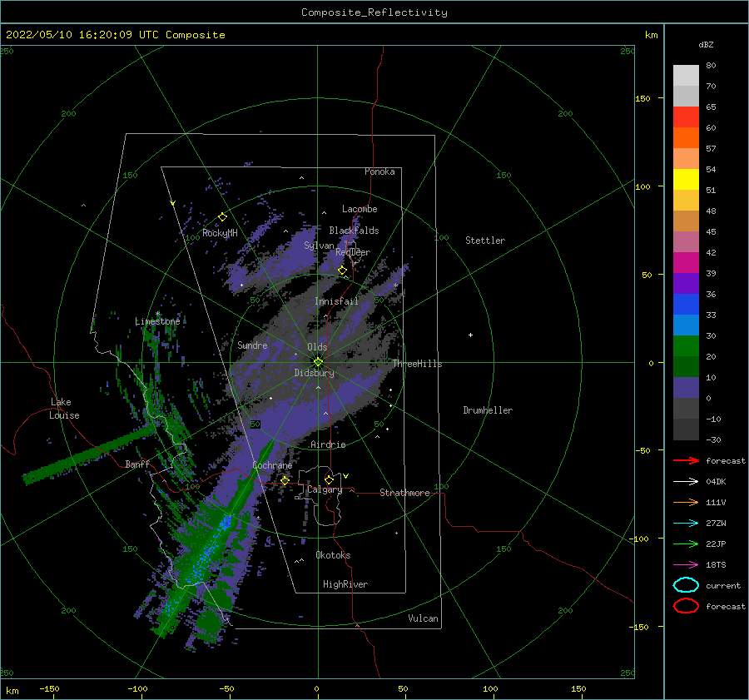Click the magenta 18TS arrow symbol

[x=686, y=565]
